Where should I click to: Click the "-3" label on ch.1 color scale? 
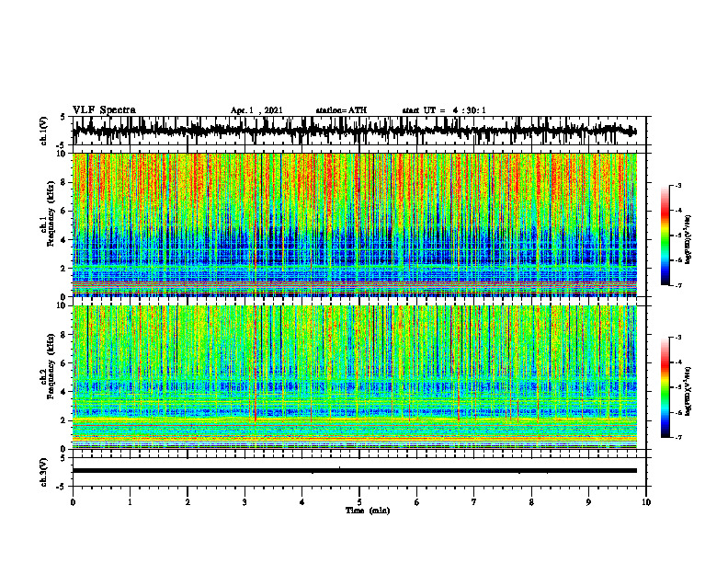coord(678,185)
